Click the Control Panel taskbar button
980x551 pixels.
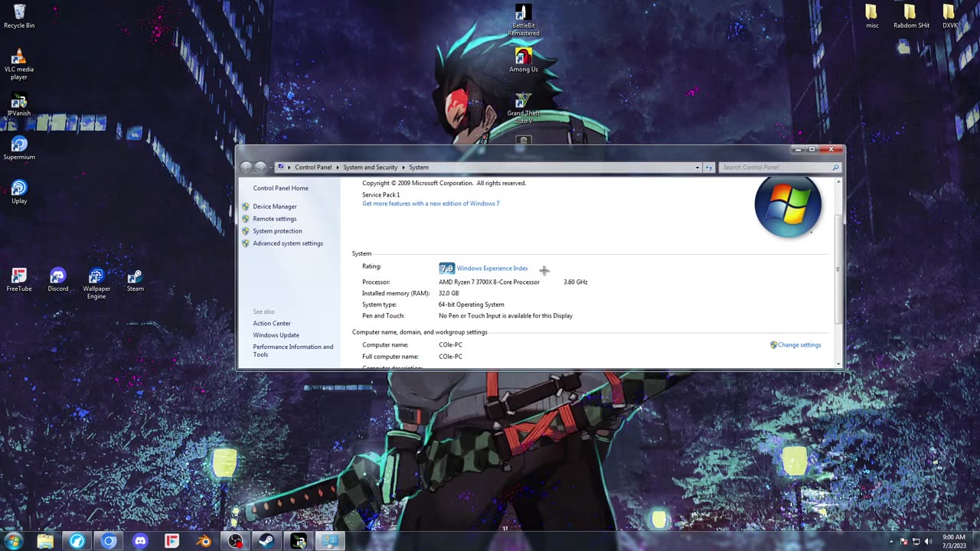coord(330,541)
